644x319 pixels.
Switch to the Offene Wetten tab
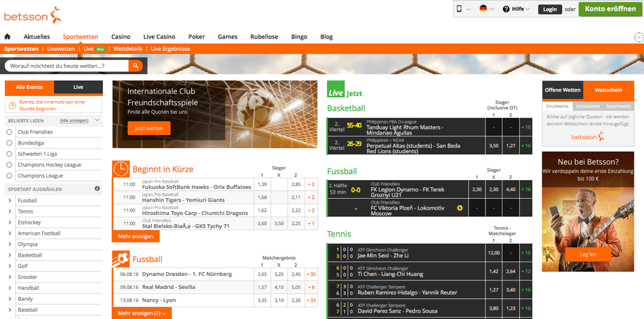click(x=563, y=90)
